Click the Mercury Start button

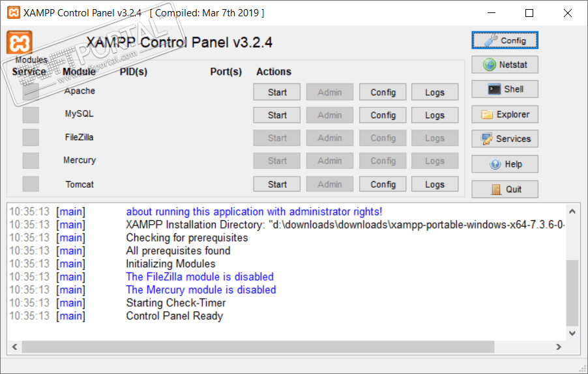click(277, 161)
